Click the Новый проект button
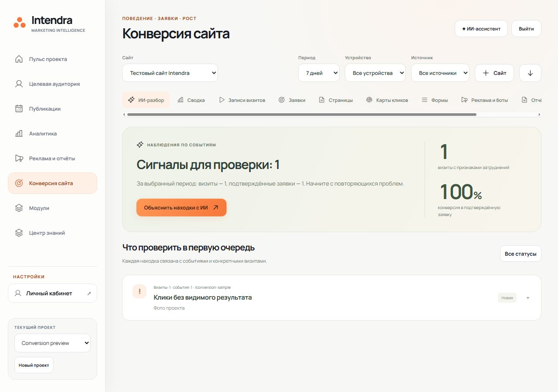Screen dimensions: 558x392 34,365
